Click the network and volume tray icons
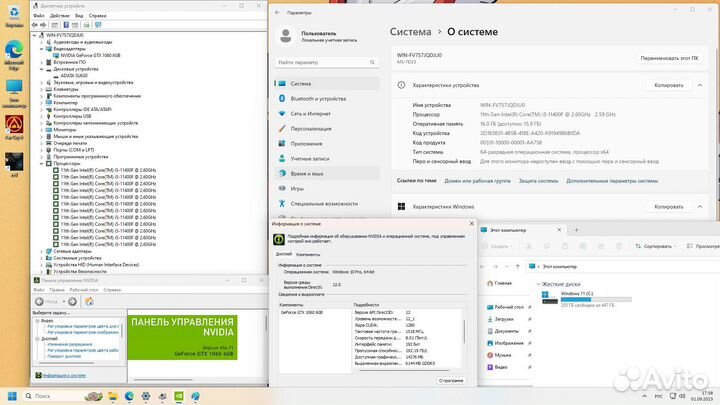720x405 pixels. coord(678,396)
